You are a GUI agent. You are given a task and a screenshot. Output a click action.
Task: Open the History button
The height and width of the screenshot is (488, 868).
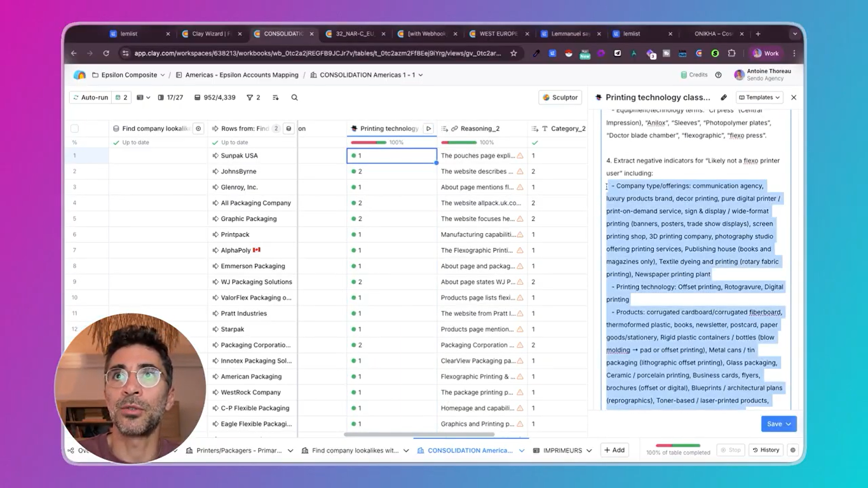766,450
